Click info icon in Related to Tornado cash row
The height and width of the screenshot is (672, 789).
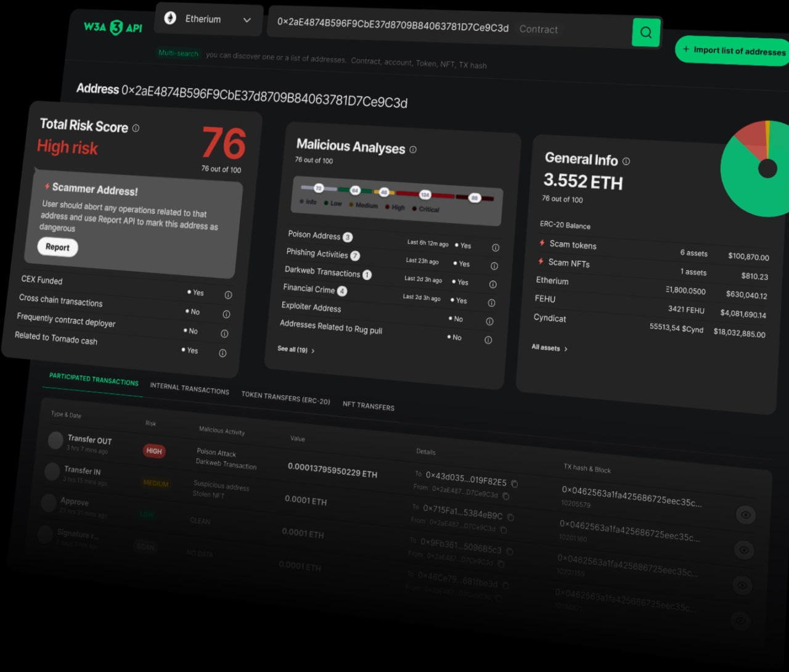[x=223, y=353]
